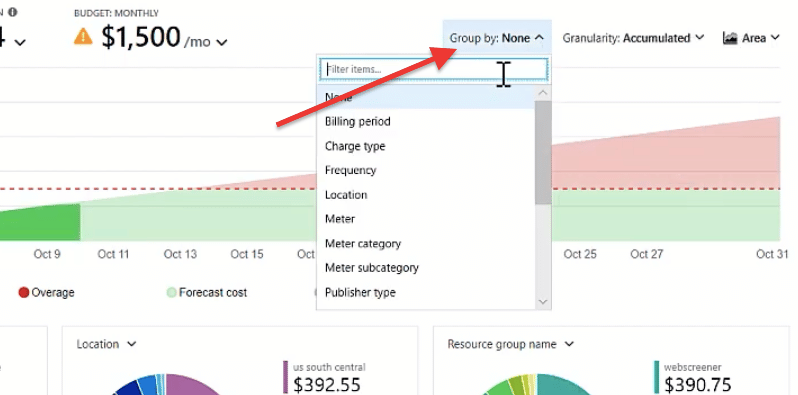Click the Oct 11 axis label
798x395 pixels.
[113, 254]
